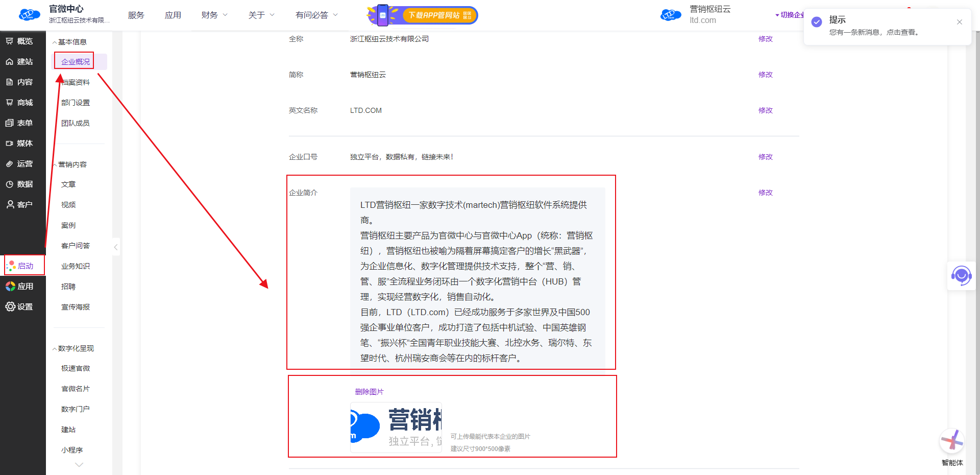Open 极速官微 under 数字化呈现

click(76, 368)
